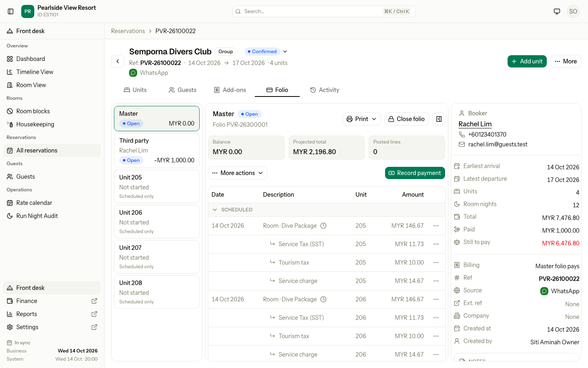The height and width of the screenshot is (368, 588).
Task: Switch to the Units tab
Action: pos(135,90)
